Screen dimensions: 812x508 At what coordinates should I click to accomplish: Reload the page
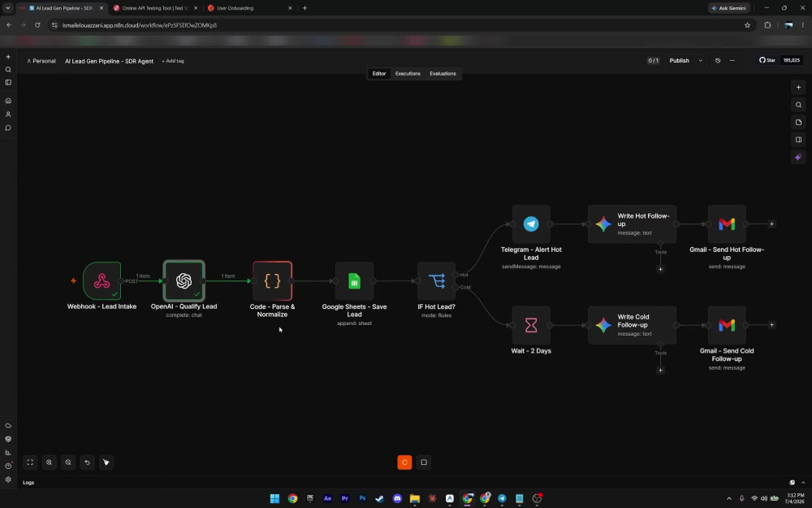[37, 25]
